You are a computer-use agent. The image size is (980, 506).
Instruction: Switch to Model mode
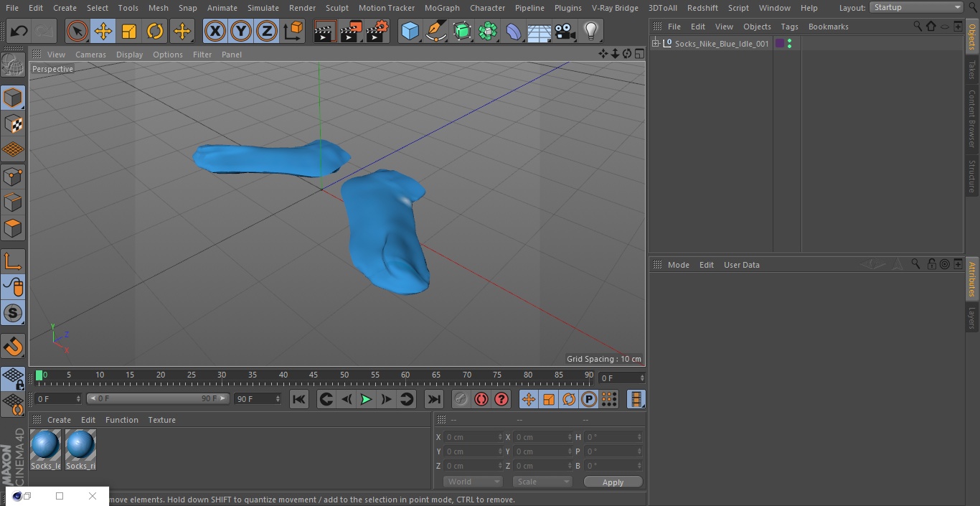coord(13,98)
